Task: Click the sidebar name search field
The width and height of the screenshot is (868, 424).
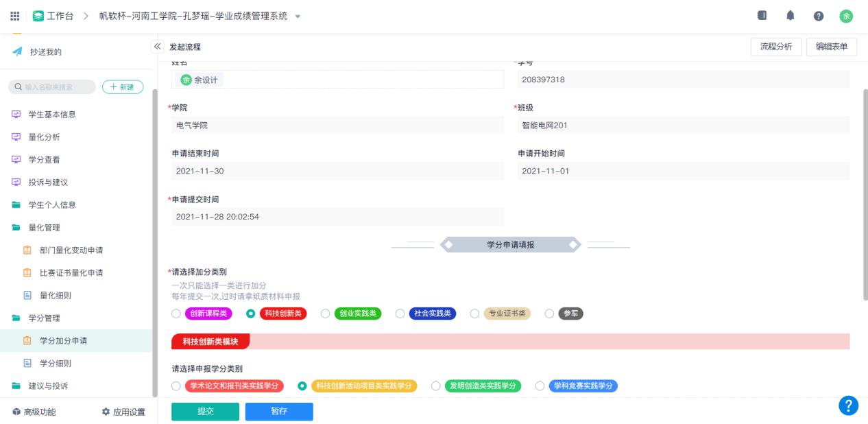Action: point(51,86)
